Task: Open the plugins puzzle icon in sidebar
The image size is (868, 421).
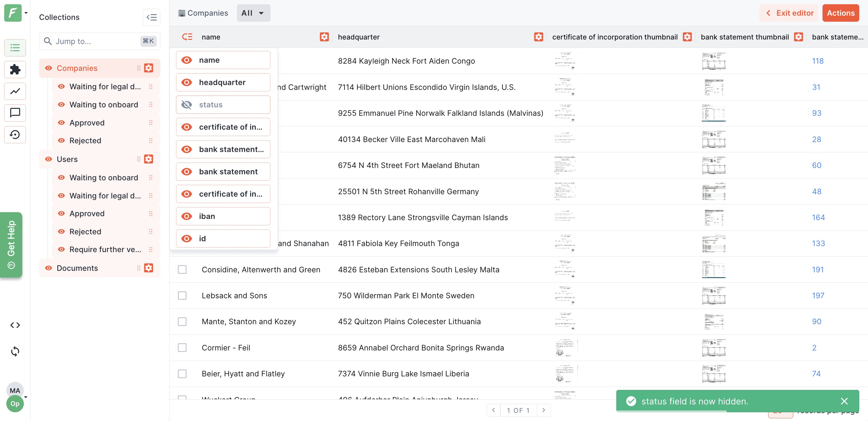Action: [15, 69]
